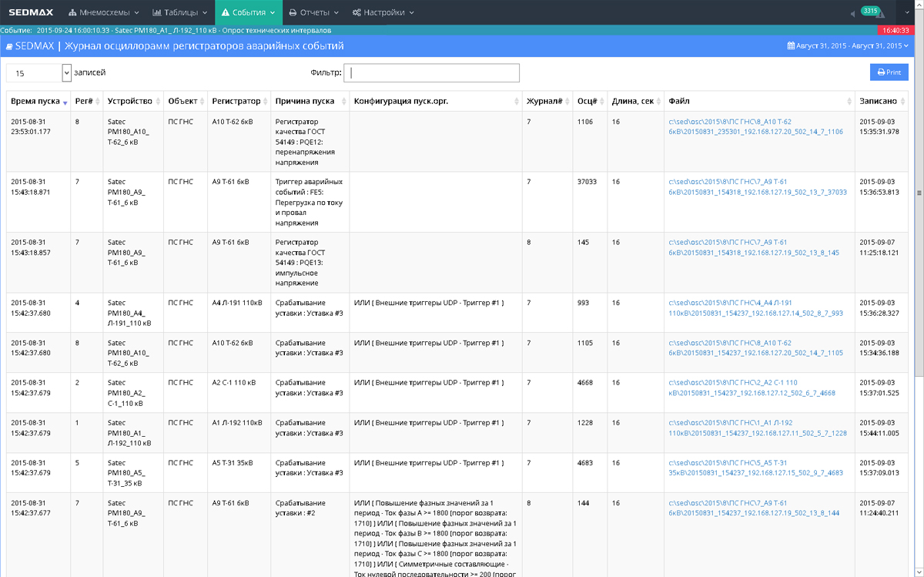The width and height of the screenshot is (924, 577).
Task: Open the Таблицы menu
Action: point(180,12)
